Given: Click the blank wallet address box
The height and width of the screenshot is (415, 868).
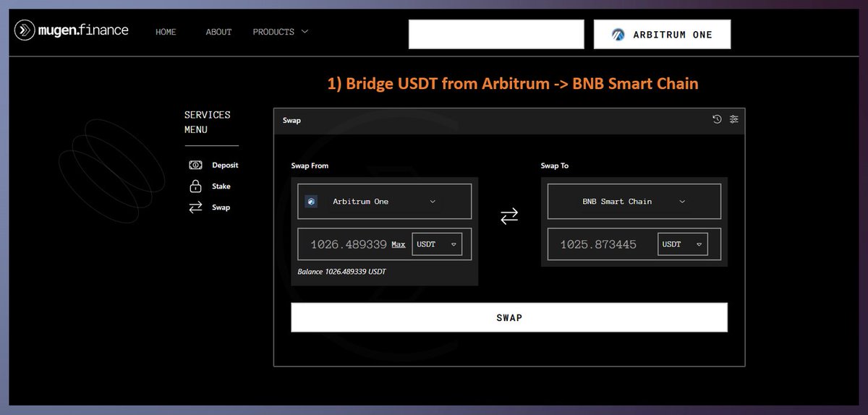Looking at the screenshot, I should (x=496, y=34).
